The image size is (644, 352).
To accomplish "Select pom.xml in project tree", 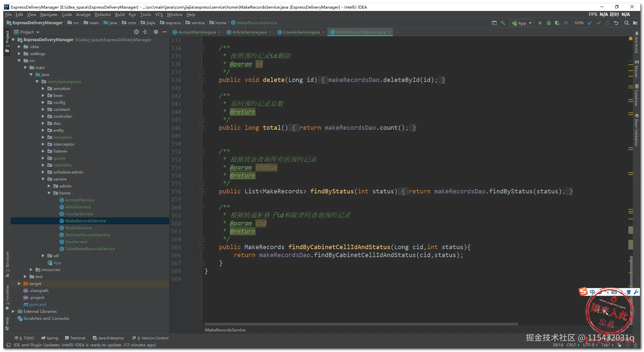I will click(35, 305).
